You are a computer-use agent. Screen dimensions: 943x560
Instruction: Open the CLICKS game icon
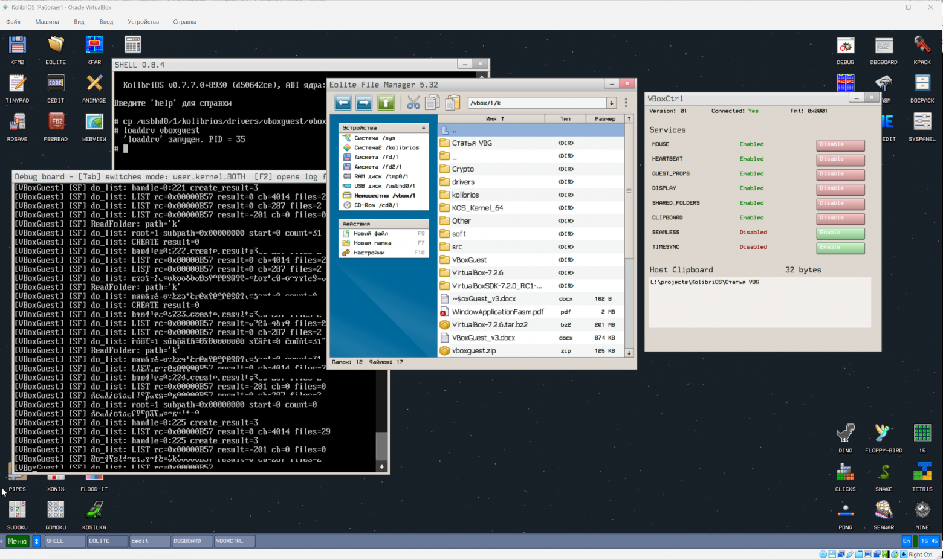click(x=846, y=477)
